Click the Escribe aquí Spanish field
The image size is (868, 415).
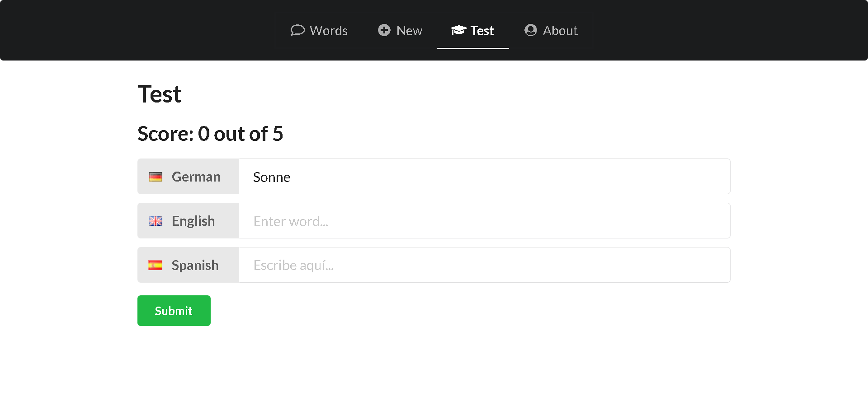coord(484,265)
